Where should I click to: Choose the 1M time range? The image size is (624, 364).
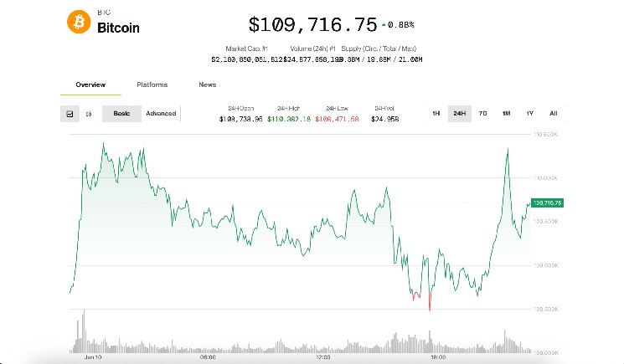click(x=506, y=114)
